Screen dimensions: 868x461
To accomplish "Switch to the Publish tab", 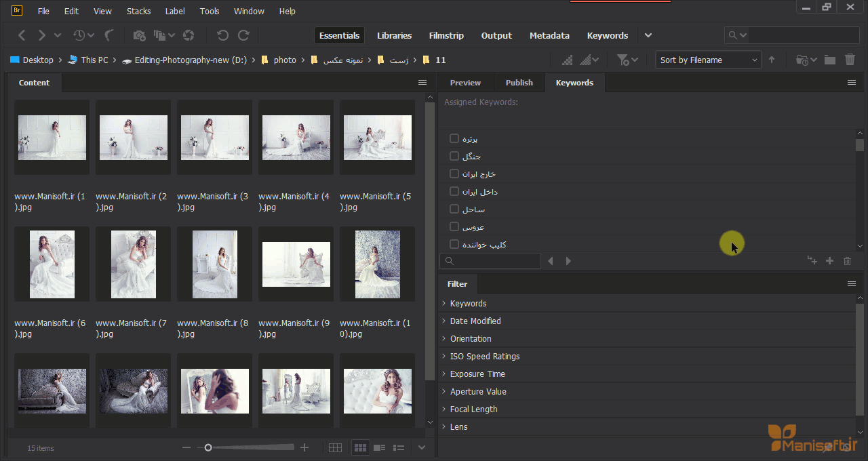I will click(519, 83).
